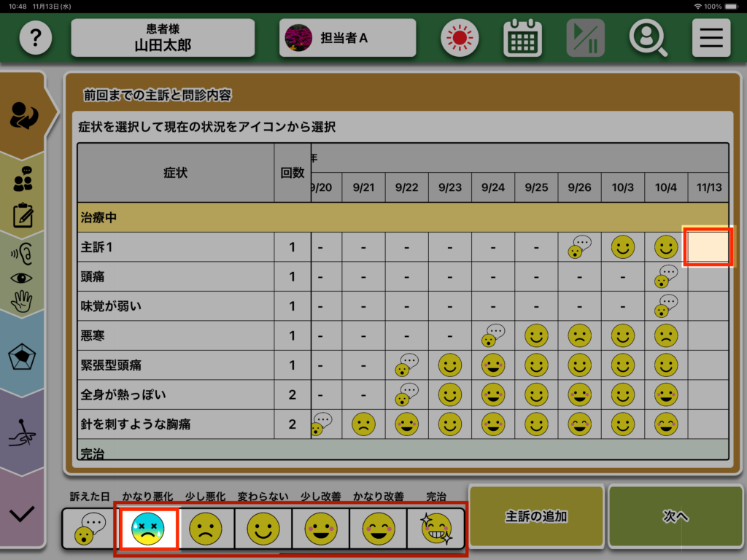Select the '少し悪化' frowning face
747x560 pixels.
[x=206, y=529]
